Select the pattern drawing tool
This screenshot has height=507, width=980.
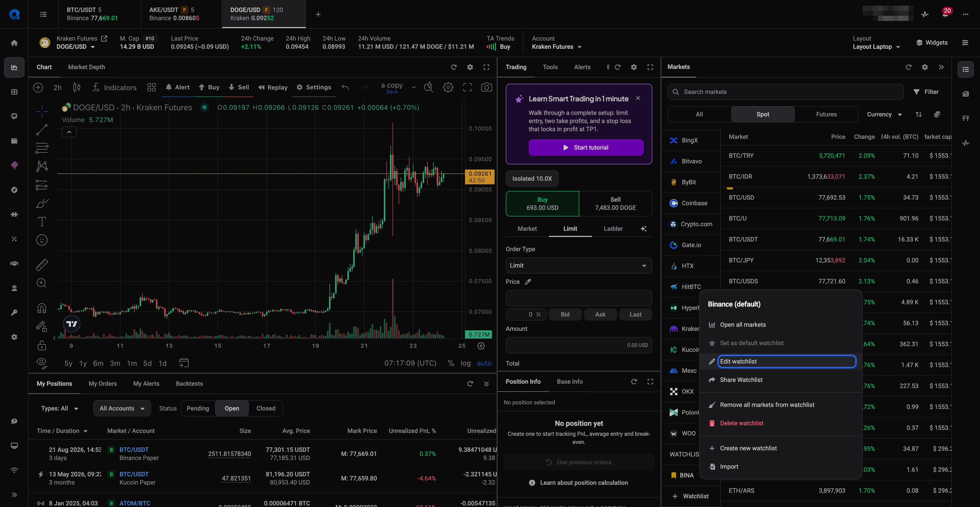coord(42,166)
